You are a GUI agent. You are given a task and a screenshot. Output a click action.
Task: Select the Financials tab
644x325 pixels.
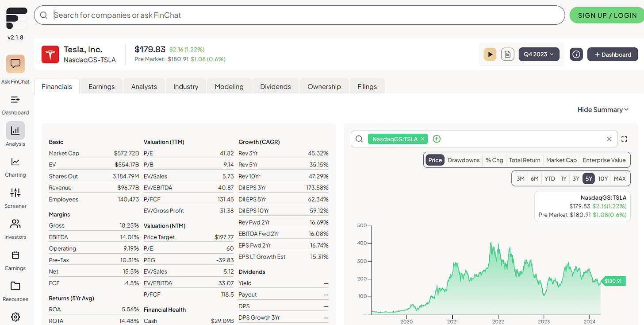[57, 86]
